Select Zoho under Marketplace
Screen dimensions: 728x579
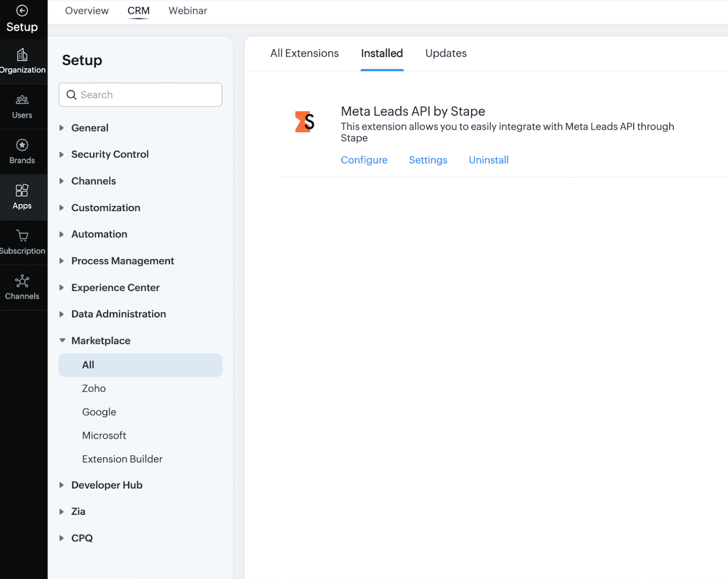click(94, 388)
